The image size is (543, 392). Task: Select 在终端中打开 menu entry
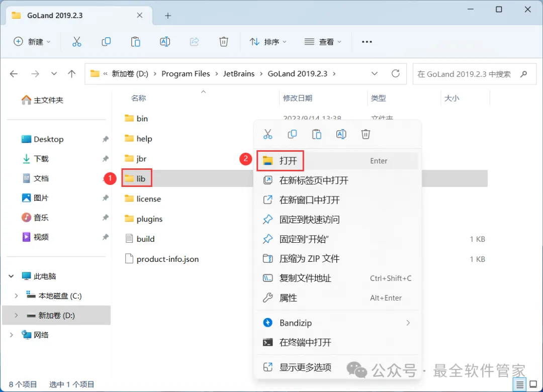tap(337, 342)
